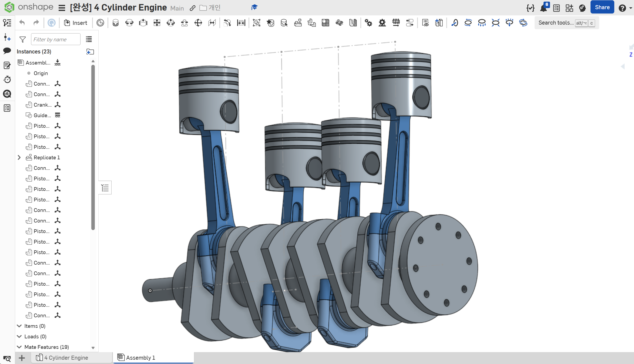Collapse the Mate Features (19) section

pos(19,347)
